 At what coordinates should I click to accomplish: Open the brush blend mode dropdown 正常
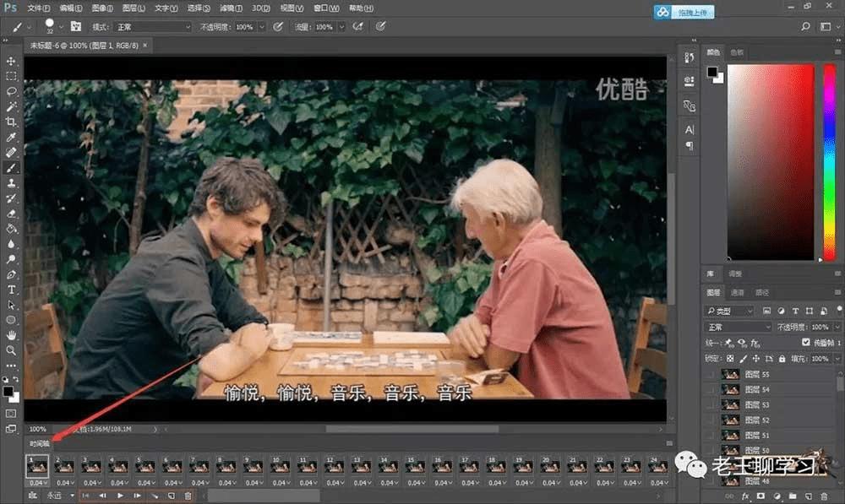(x=152, y=27)
